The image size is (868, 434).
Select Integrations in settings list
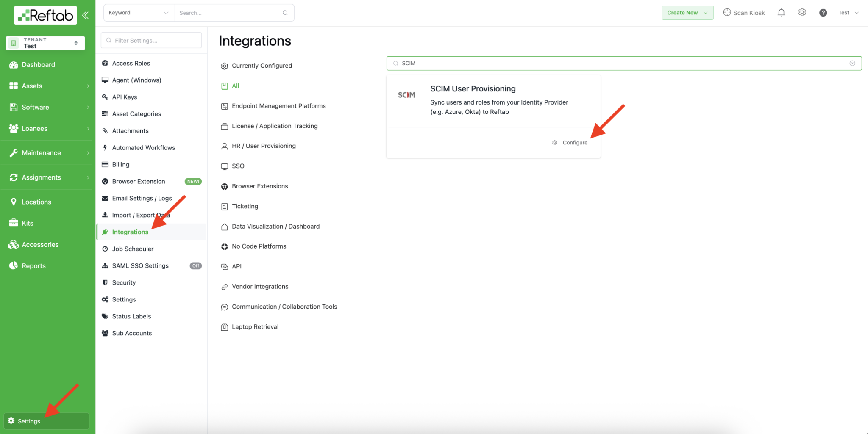tap(152, 232)
